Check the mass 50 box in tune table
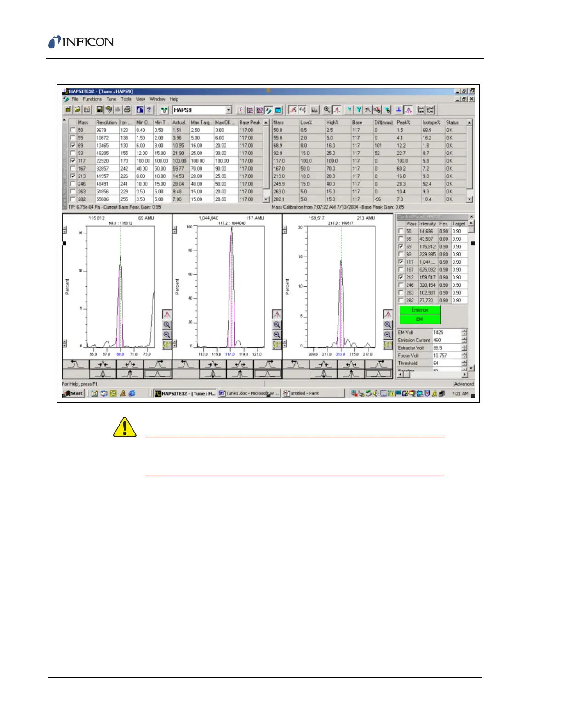The image size is (562, 728). pyautogui.click(x=73, y=130)
